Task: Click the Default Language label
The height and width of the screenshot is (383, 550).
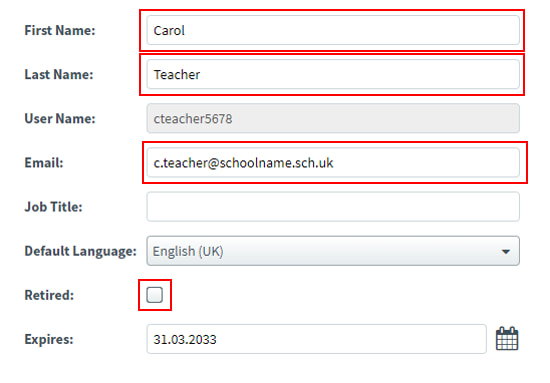Action: tap(80, 251)
